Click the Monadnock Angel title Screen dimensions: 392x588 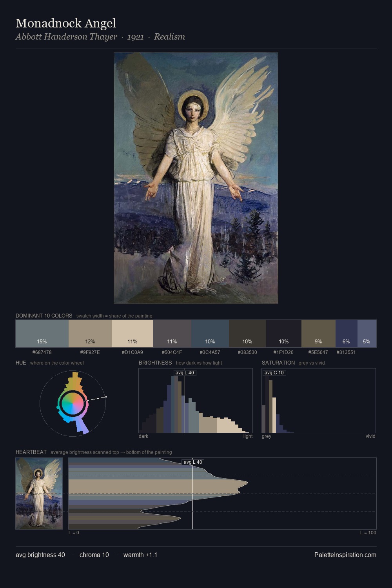coord(66,23)
